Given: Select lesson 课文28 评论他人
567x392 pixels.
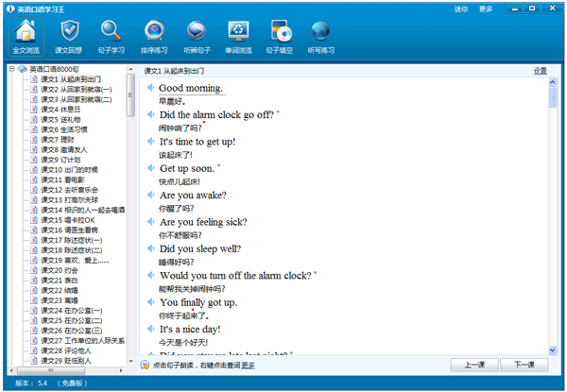Looking at the screenshot, I should pos(66,350).
